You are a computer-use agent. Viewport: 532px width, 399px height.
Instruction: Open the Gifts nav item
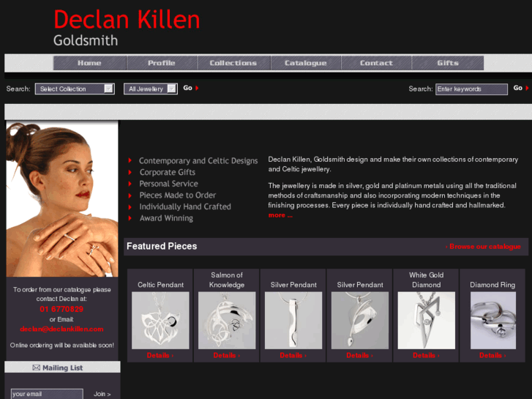(x=448, y=63)
